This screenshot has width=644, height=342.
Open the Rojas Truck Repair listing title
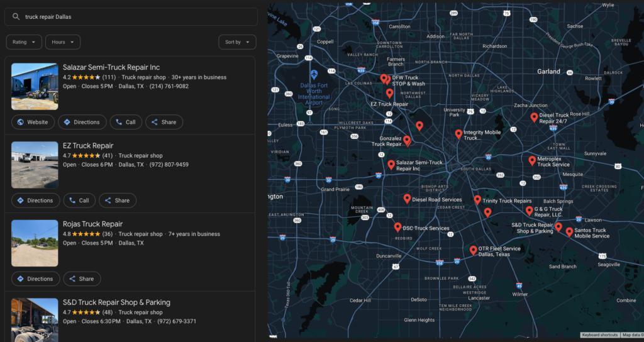[93, 224]
